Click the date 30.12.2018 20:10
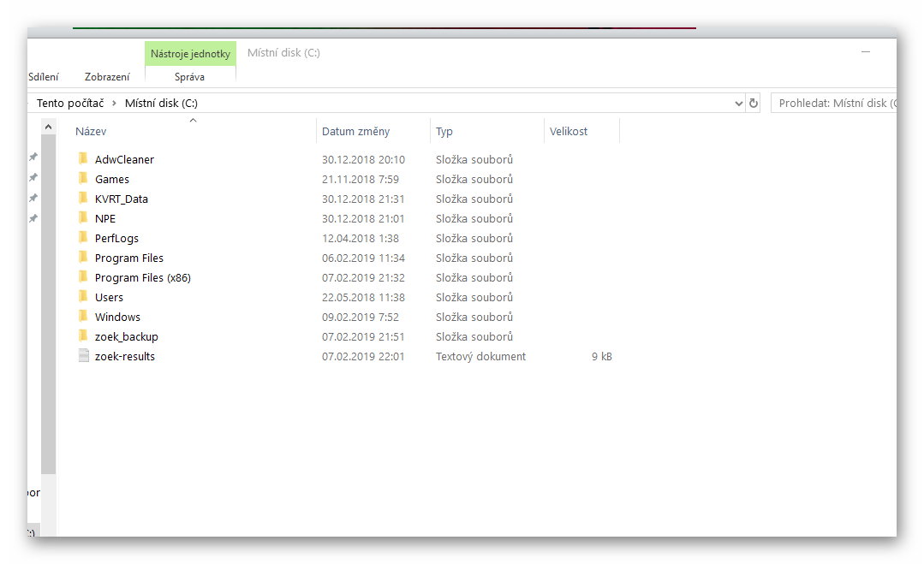Image resolution: width=924 pixels, height=564 pixels. tap(364, 159)
